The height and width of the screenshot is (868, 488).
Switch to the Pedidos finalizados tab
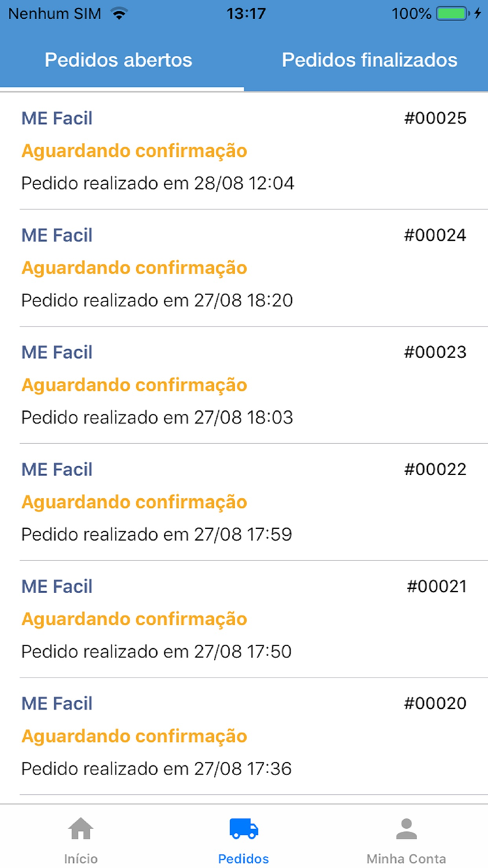click(x=368, y=61)
